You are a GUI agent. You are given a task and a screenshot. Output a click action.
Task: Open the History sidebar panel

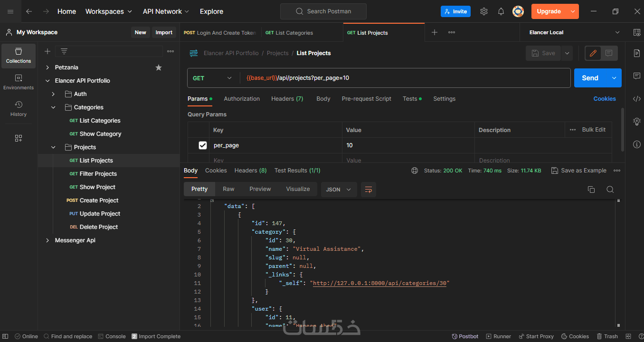point(19,108)
